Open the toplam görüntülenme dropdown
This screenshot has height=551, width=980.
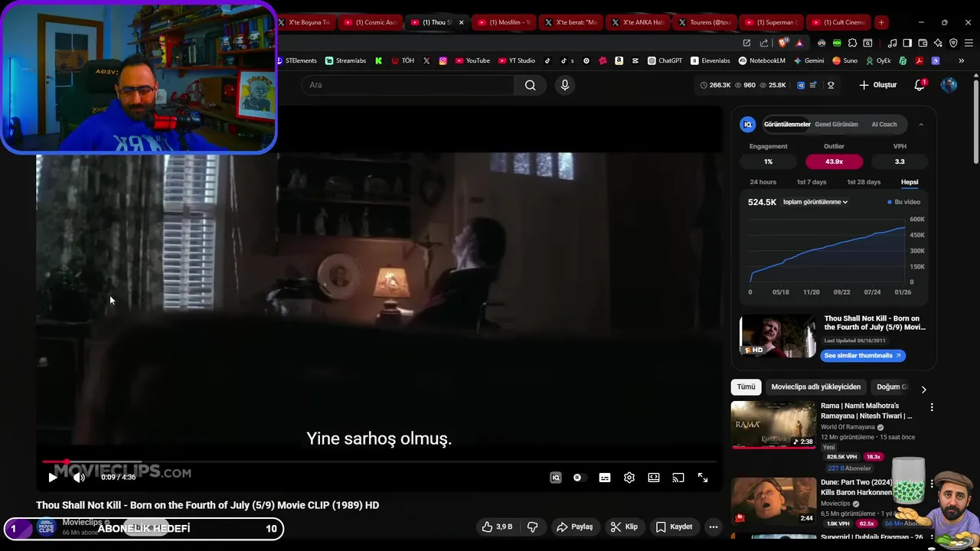tap(815, 202)
